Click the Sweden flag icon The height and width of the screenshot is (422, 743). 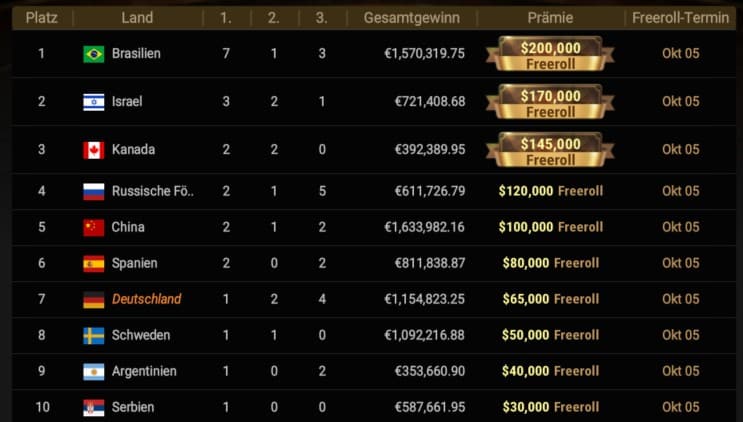(x=94, y=335)
